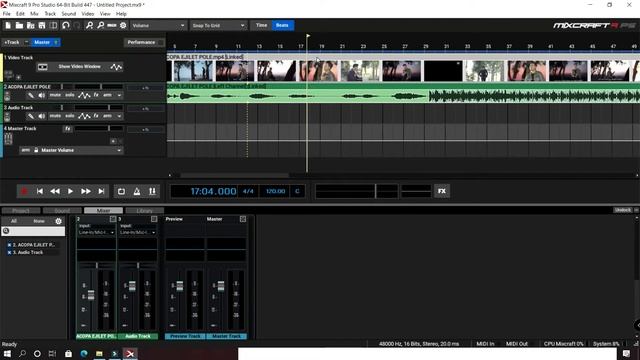Open the Video menu
Image resolution: width=640 pixels, height=360 pixels.
(x=87, y=14)
